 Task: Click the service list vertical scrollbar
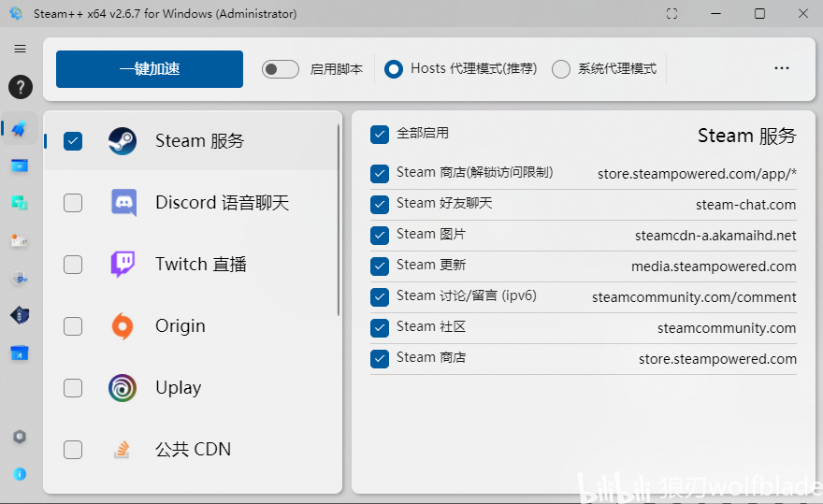click(x=339, y=220)
